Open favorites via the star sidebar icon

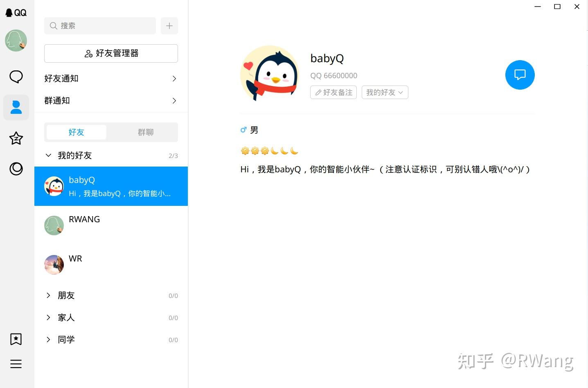(16, 138)
